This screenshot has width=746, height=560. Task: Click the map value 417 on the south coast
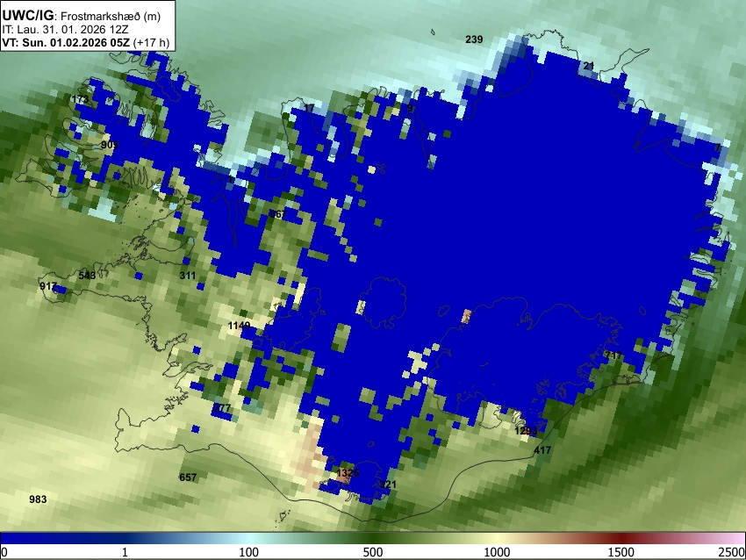coord(542,449)
